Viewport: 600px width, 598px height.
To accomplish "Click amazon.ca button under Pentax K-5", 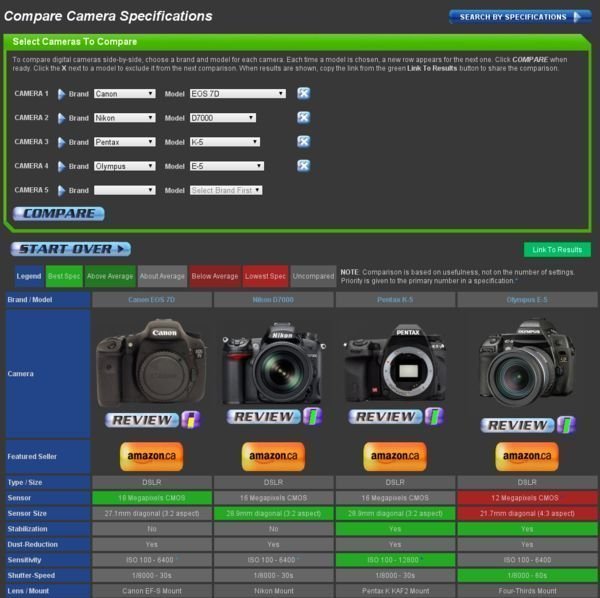I will [395, 456].
